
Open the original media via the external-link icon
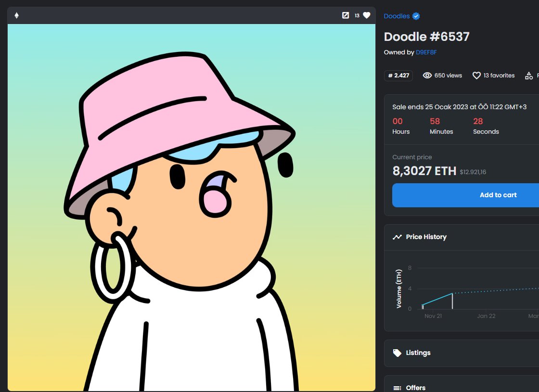(346, 15)
